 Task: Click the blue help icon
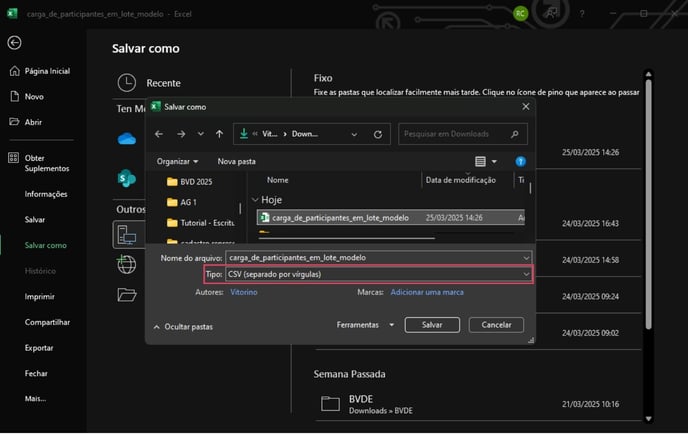click(520, 161)
